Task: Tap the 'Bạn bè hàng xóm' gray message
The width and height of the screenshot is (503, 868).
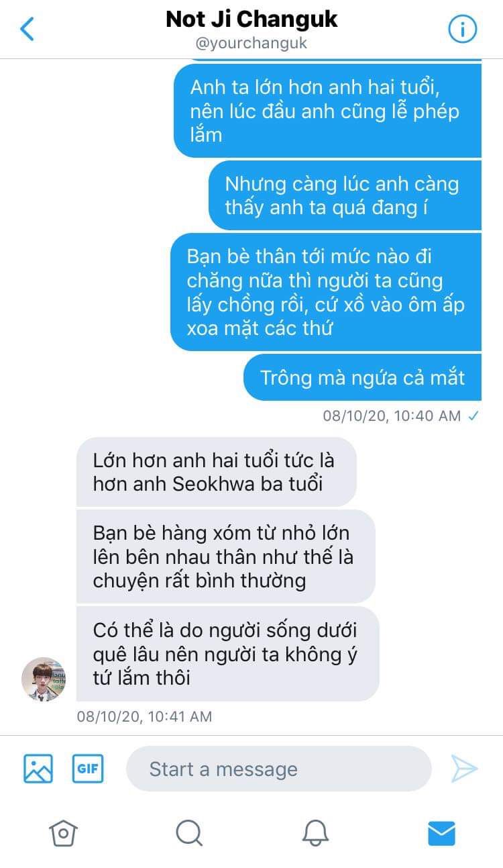Action: [x=225, y=557]
